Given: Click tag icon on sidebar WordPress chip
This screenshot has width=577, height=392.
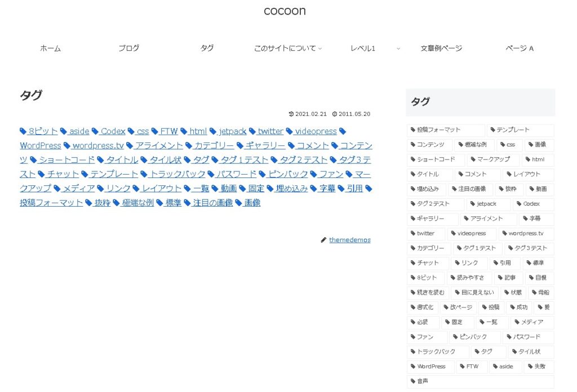Looking at the screenshot, I should (x=413, y=367).
